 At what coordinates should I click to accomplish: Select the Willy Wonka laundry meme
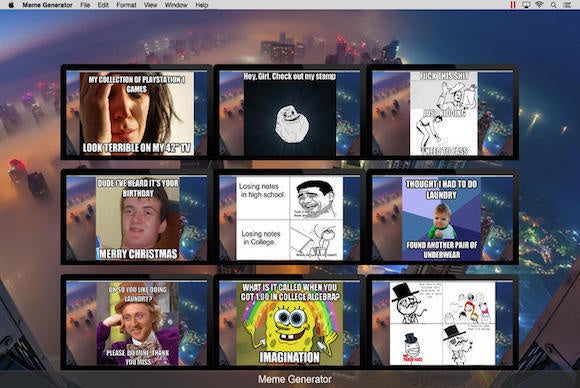click(x=136, y=322)
